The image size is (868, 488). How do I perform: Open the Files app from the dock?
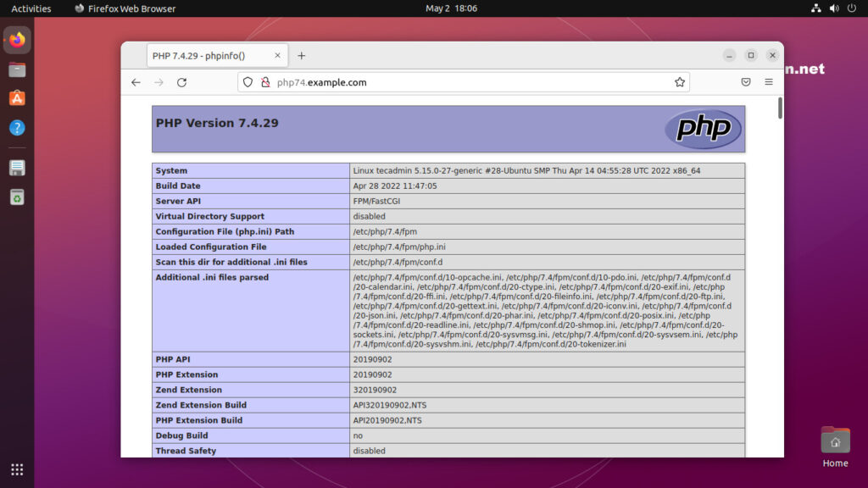pyautogui.click(x=15, y=69)
